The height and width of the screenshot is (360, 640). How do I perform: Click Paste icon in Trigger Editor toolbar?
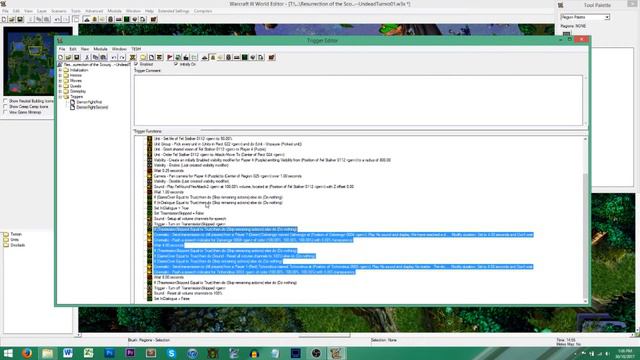pyautogui.click(x=103, y=58)
